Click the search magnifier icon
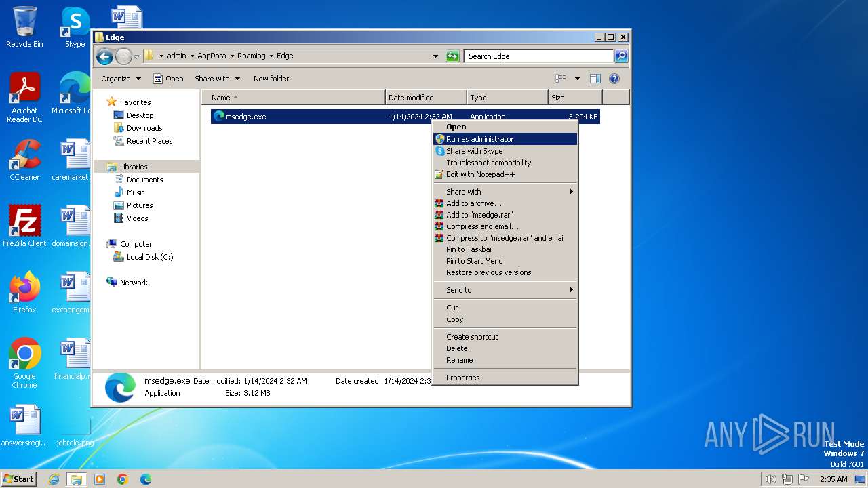Screen dimensions: 868x488 point(621,56)
